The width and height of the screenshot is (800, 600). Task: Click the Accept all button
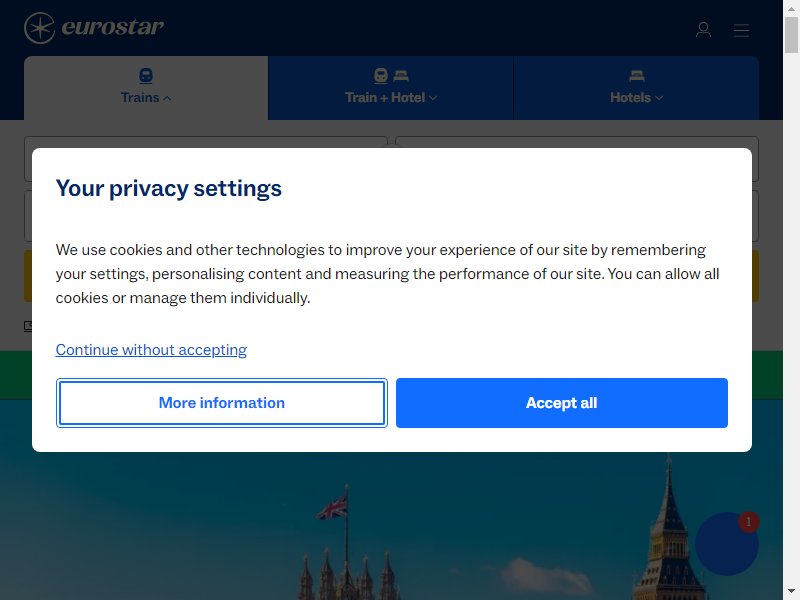coord(562,403)
